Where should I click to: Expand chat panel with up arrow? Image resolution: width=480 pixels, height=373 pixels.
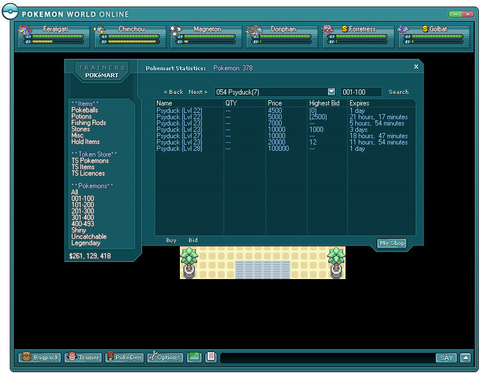[x=465, y=358]
